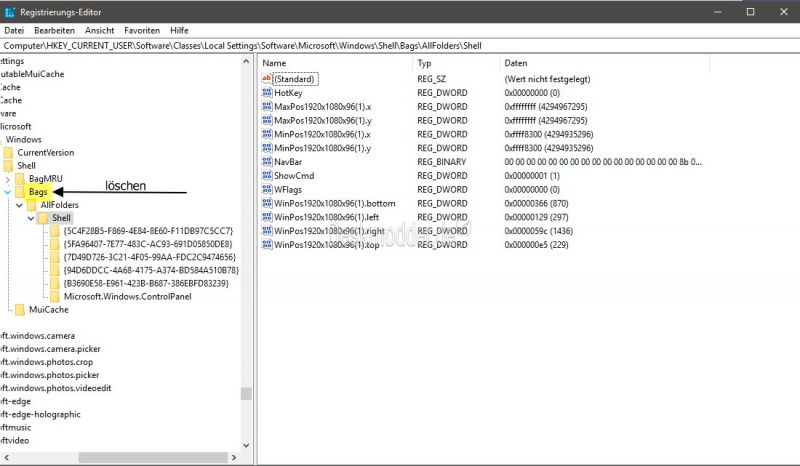Click the icon of WinPos1920x1080x96(1).bottom
This screenshot has height=466, width=800.
click(266, 203)
